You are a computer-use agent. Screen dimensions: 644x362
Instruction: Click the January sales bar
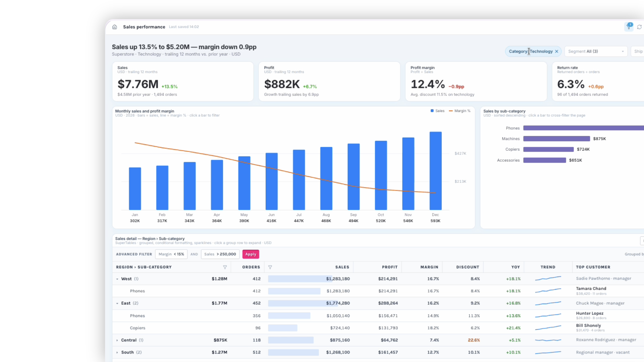click(x=135, y=189)
